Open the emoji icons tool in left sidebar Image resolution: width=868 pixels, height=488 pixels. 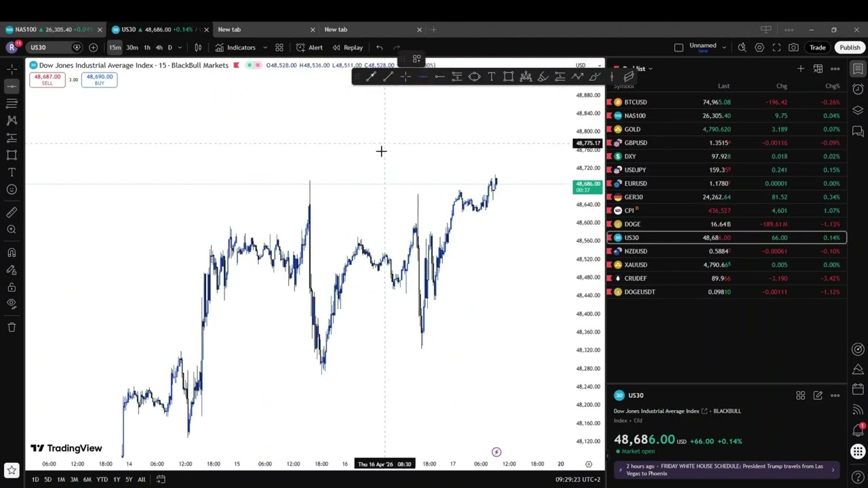12,190
